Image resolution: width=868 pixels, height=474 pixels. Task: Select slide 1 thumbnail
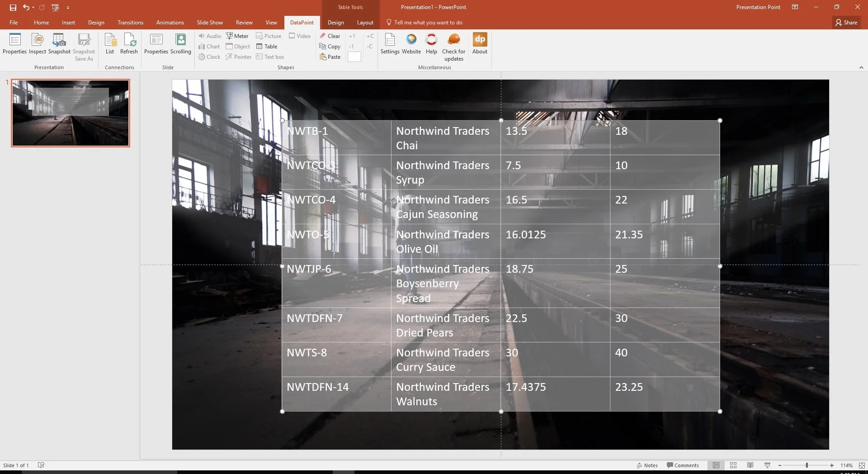coord(70,113)
